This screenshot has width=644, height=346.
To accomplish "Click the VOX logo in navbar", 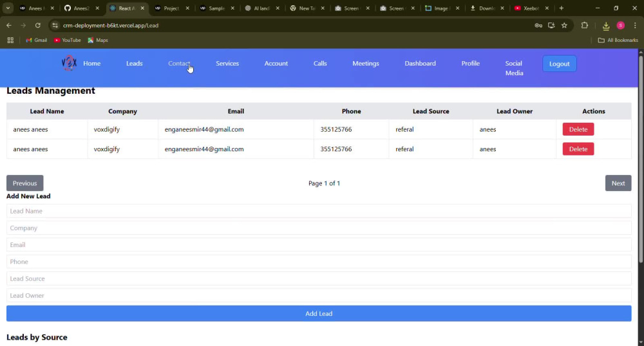I will tap(69, 63).
